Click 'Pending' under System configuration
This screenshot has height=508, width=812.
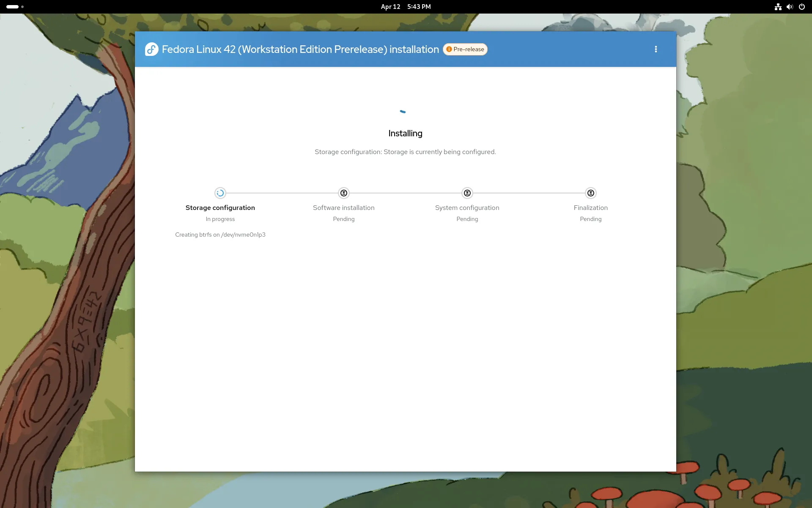(x=467, y=219)
